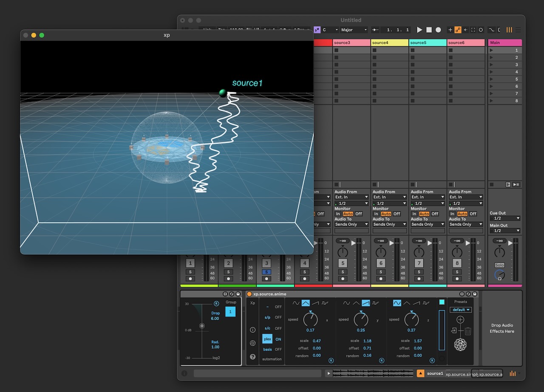Switch views with the orange bars icon
Image resolution: width=544 pixels, height=392 pixels.
509,30
